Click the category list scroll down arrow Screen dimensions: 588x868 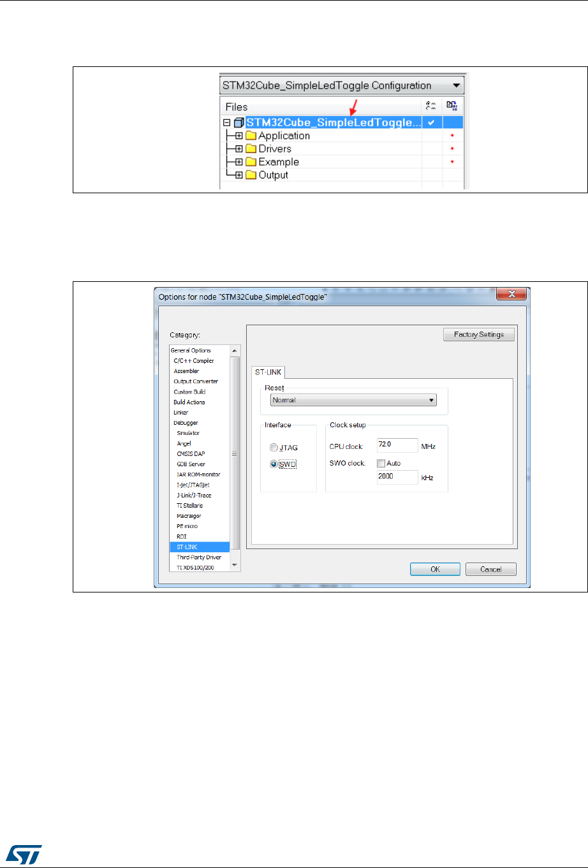(235, 565)
